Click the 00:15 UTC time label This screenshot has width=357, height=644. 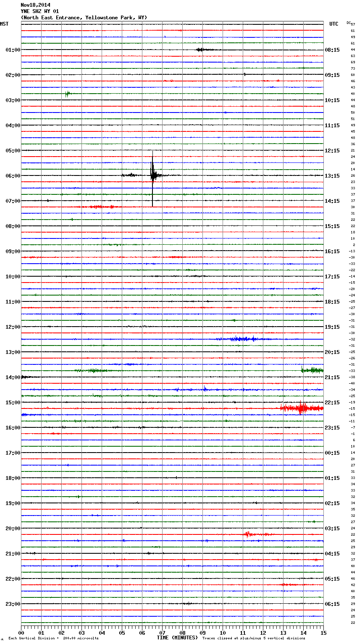332,453
